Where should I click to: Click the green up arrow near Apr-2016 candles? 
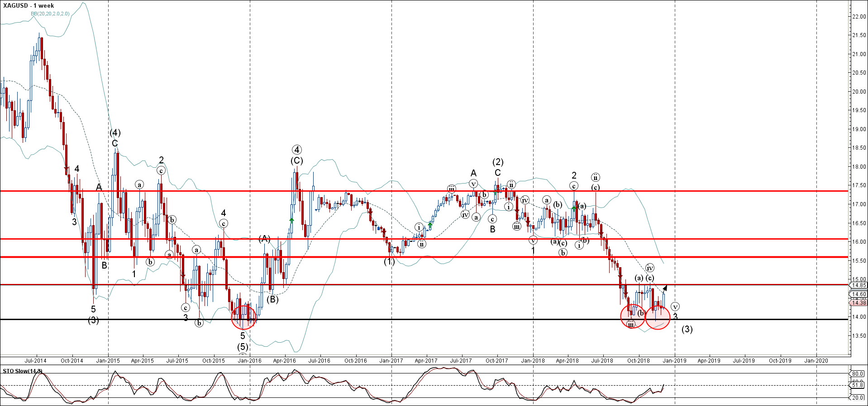pyautogui.click(x=292, y=220)
